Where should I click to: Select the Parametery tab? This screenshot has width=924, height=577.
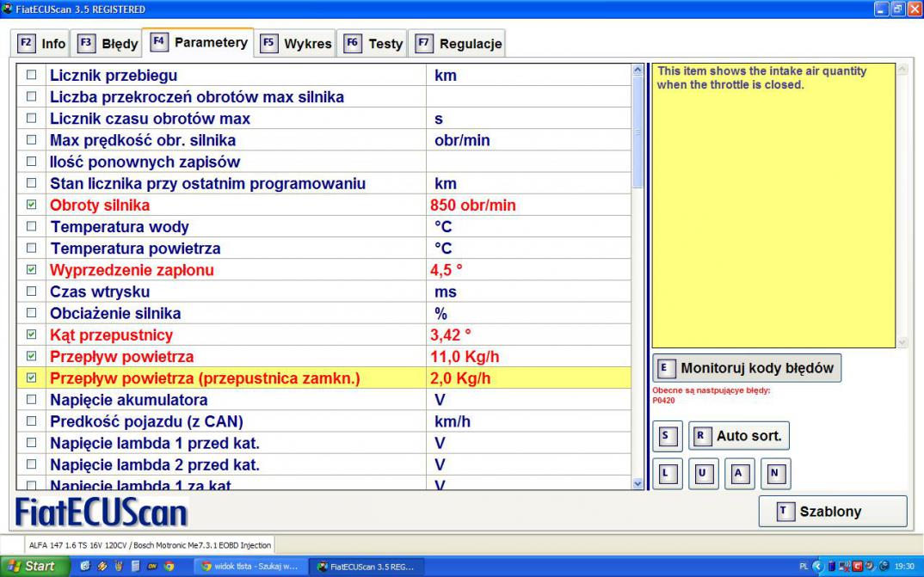pyautogui.click(x=199, y=42)
